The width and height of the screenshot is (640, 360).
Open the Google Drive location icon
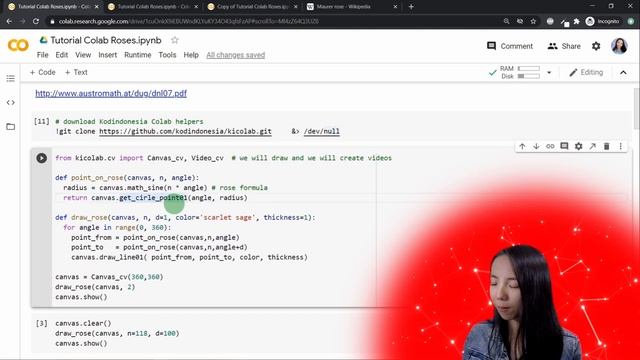(x=43, y=40)
